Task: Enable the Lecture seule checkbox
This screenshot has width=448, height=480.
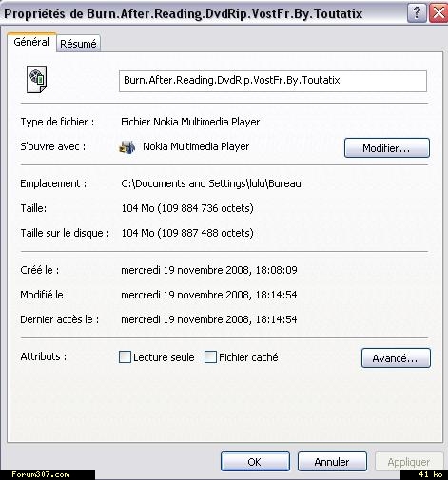Action: point(125,357)
